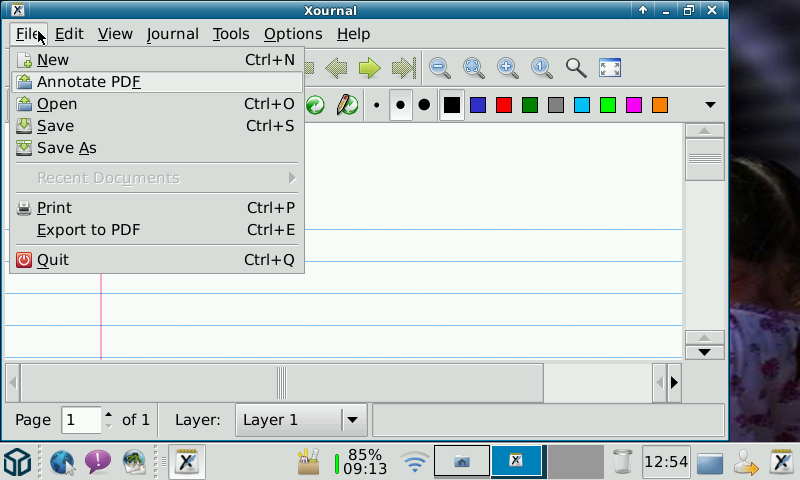
Task: Click the 12:54 clock
Action: coord(666,462)
